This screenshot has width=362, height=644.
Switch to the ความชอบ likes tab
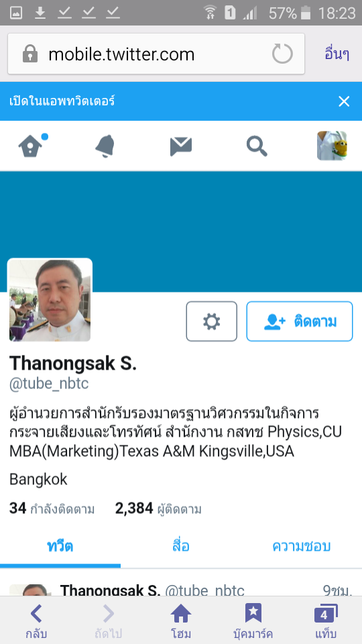click(x=302, y=547)
